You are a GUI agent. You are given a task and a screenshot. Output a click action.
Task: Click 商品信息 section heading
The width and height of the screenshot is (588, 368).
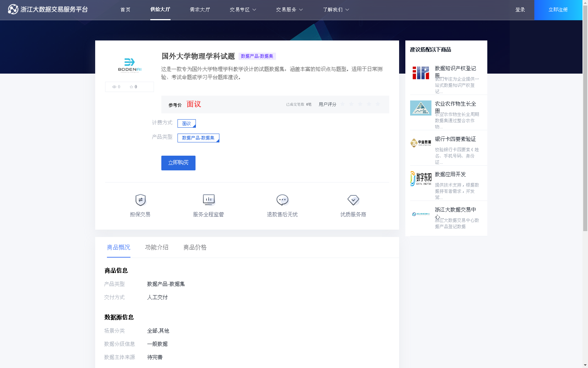116,271
